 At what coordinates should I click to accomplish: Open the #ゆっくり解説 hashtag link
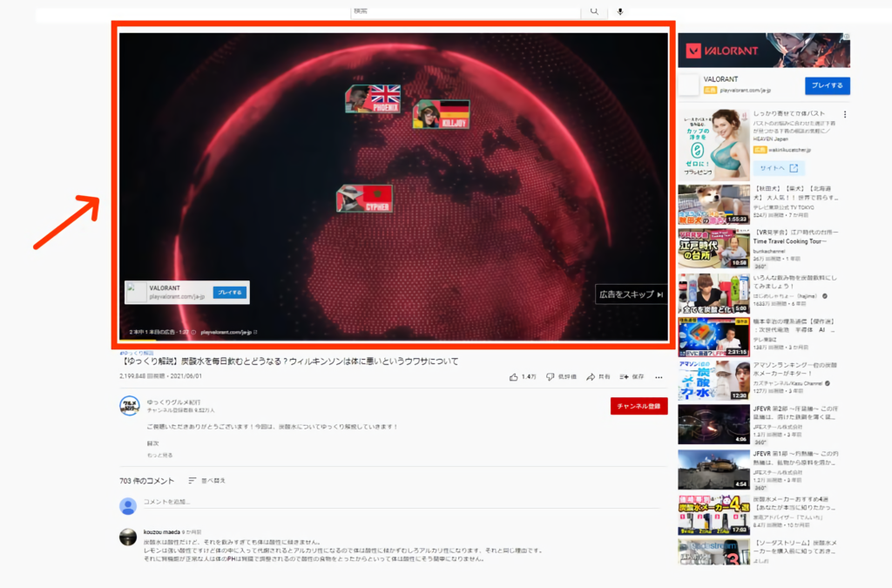[x=137, y=353]
